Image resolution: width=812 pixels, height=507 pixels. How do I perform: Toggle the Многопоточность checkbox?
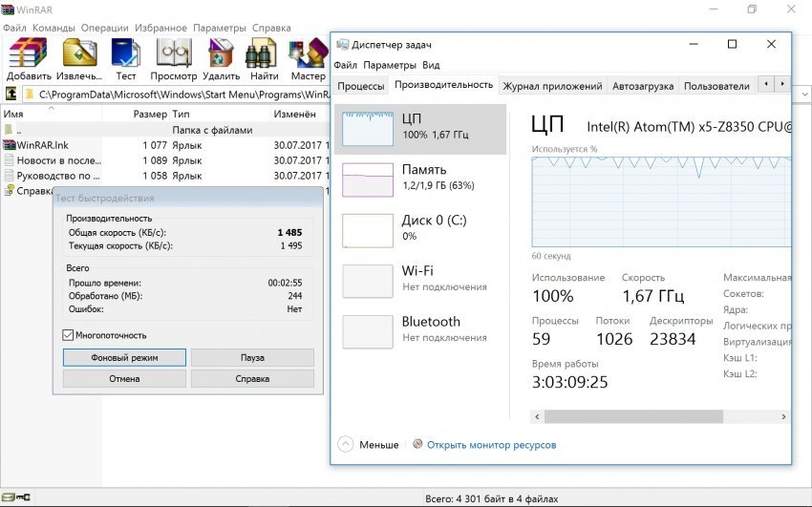[x=68, y=335]
